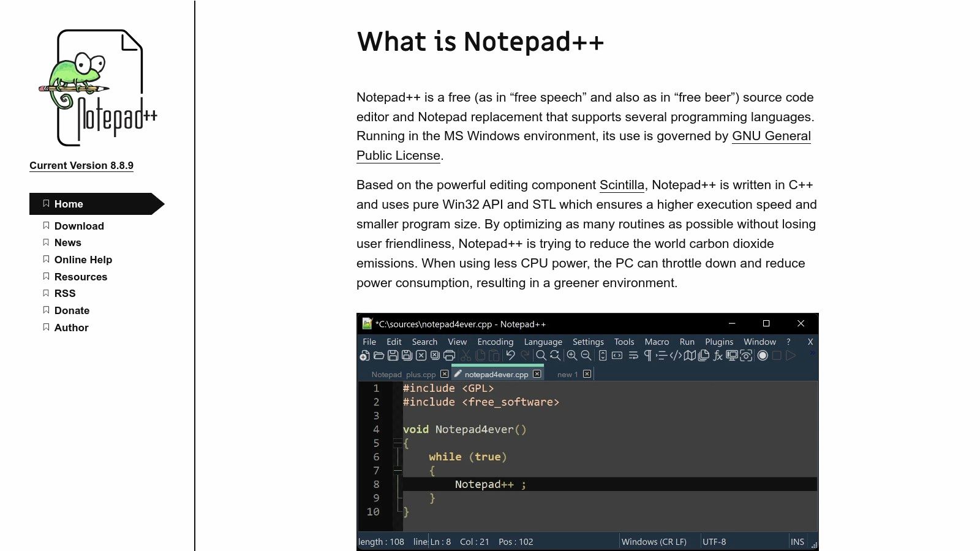This screenshot has width=980, height=551.
Task: Close the Notepad_plus.cpp tab
Action: (x=445, y=373)
